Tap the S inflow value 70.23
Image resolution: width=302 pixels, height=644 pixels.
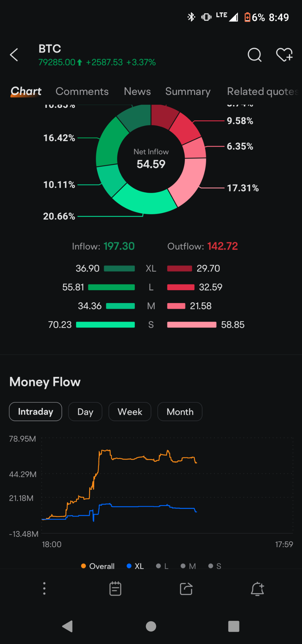pos(60,325)
